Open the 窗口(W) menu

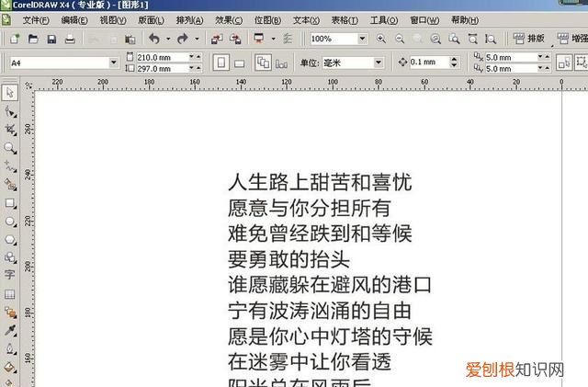click(424, 20)
